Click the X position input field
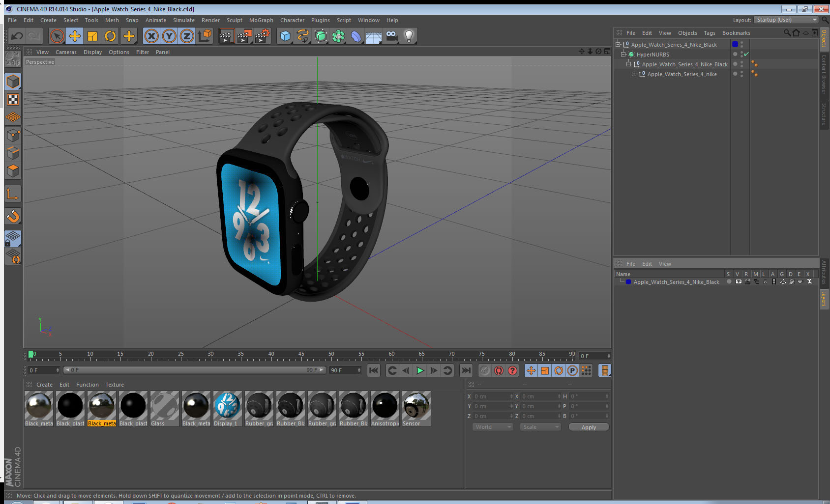The image size is (830, 504). point(493,396)
